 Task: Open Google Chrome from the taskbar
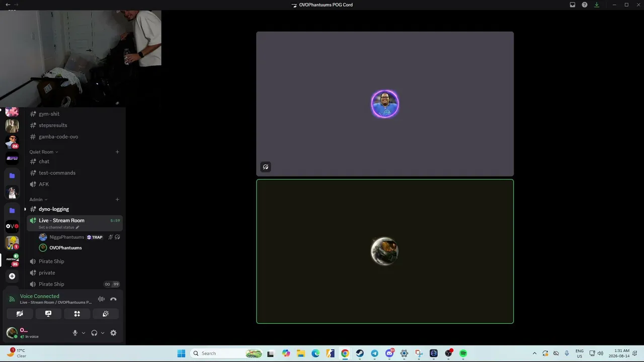click(345, 353)
